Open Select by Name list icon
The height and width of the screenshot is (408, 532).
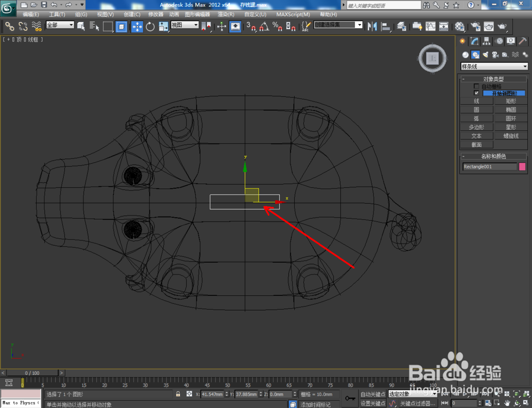coord(94,26)
